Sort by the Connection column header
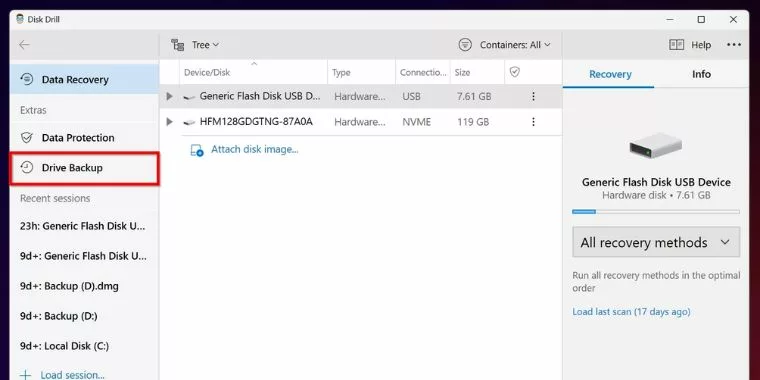 (x=423, y=72)
